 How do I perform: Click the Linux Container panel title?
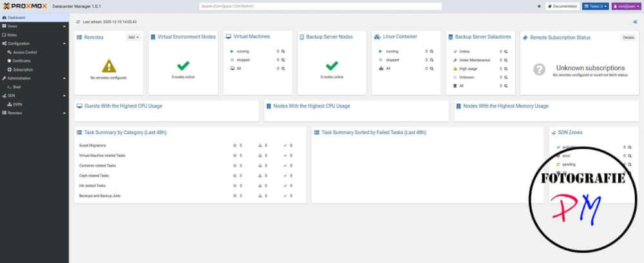(400, 37)
